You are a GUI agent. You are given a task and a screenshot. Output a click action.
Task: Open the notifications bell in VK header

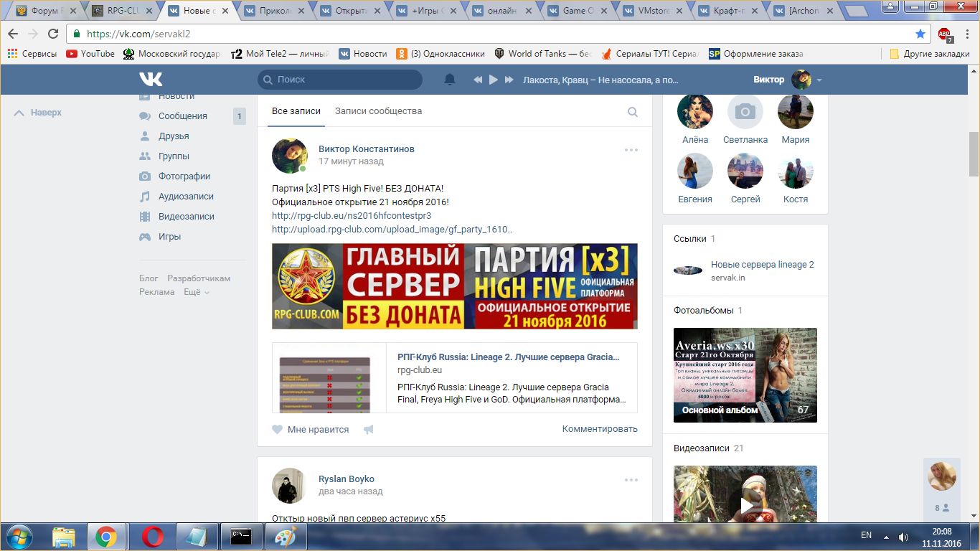click(x=450, y=80)
